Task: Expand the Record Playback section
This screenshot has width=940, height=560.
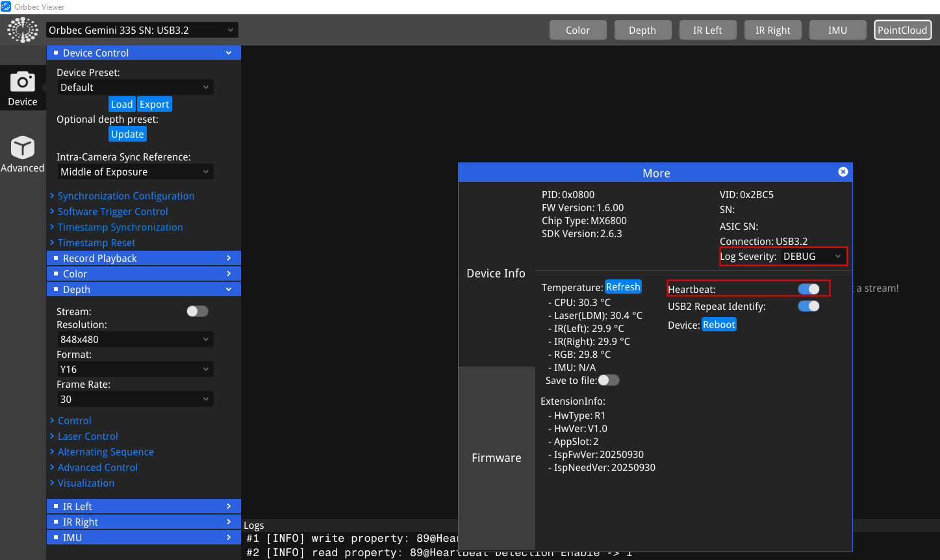Action: 144,259
